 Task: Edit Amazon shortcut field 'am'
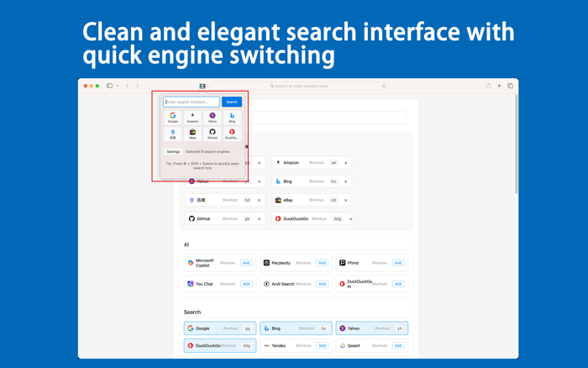click(x=333, y=162)
